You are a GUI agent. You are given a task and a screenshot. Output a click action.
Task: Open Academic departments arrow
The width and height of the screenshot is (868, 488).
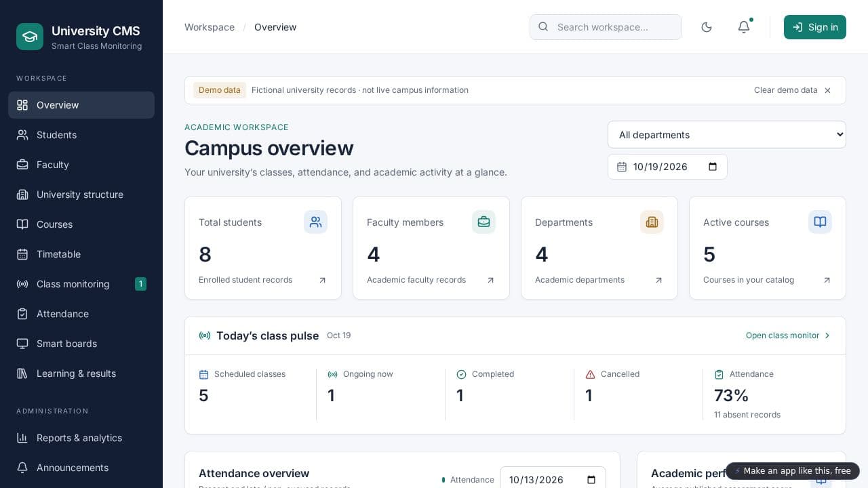[x=658, y=280]
